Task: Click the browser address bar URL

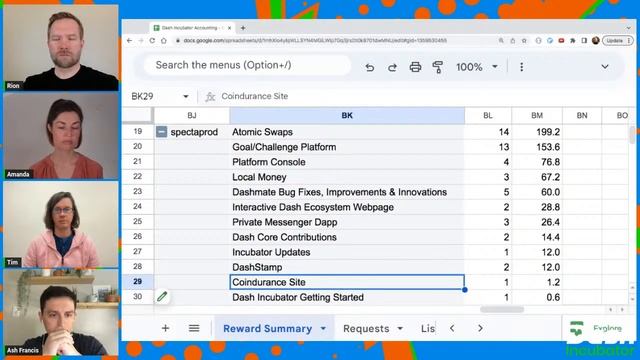Action: 315,40
